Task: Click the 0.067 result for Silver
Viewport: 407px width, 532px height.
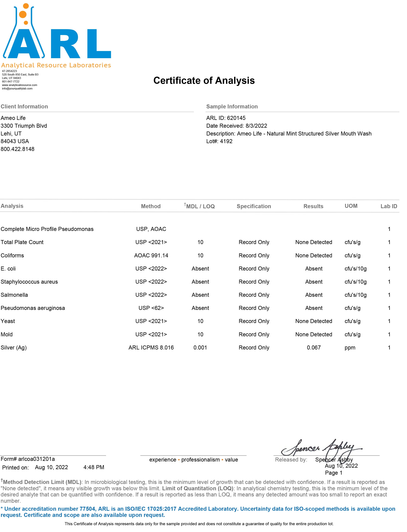Action: click(x=314, y=347)
